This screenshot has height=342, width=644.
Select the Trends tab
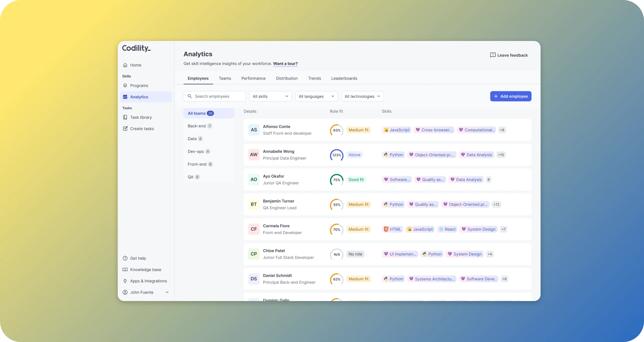pos(315,78)
